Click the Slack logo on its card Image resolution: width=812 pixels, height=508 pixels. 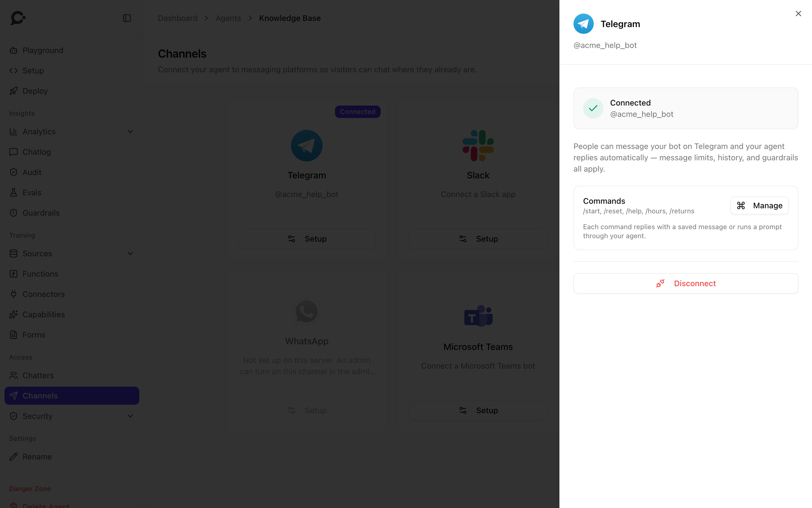coord(478,146)
